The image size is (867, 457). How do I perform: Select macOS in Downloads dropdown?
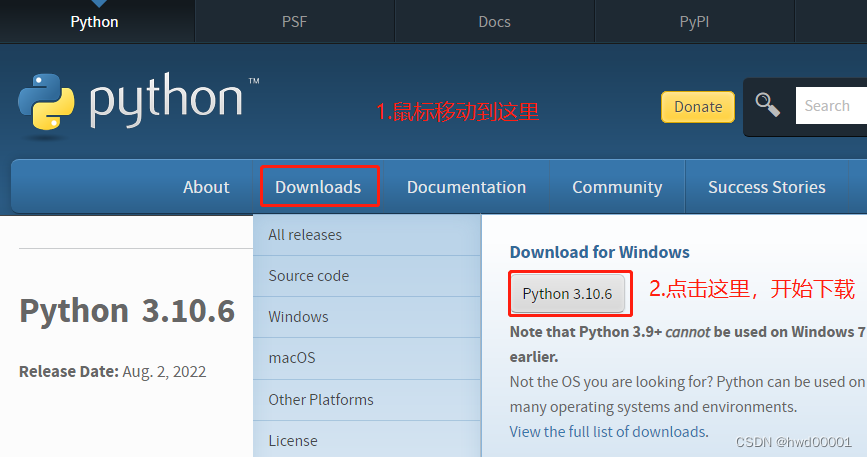(367, 358)
